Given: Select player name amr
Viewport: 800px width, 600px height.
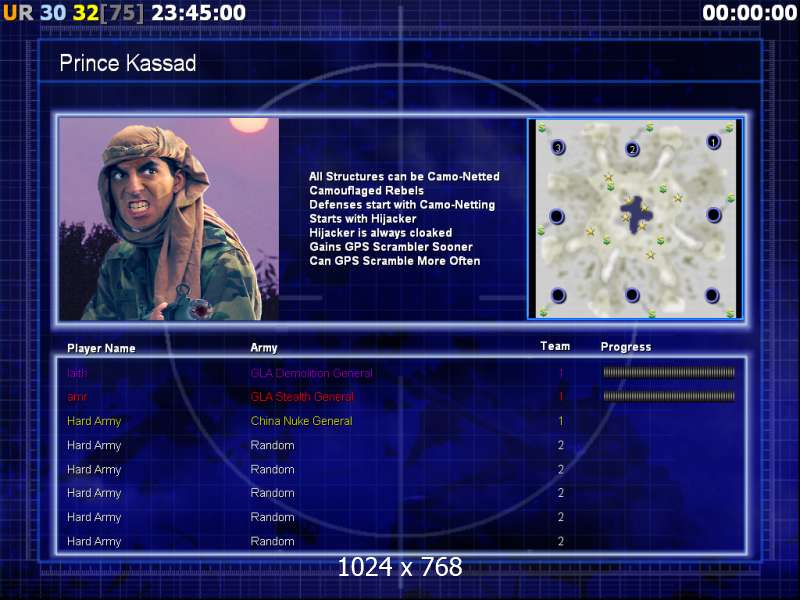Looking at the screenshot, I should [x=77, y=397].
